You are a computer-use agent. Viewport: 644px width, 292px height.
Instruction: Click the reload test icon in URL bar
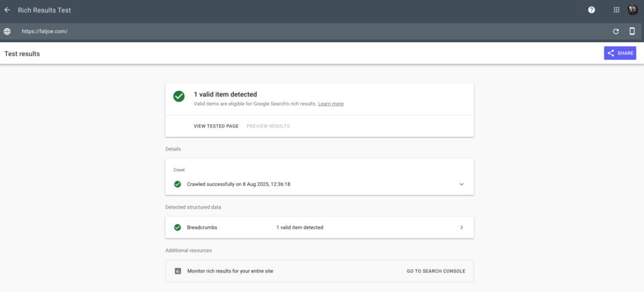(x=616, y=31)
